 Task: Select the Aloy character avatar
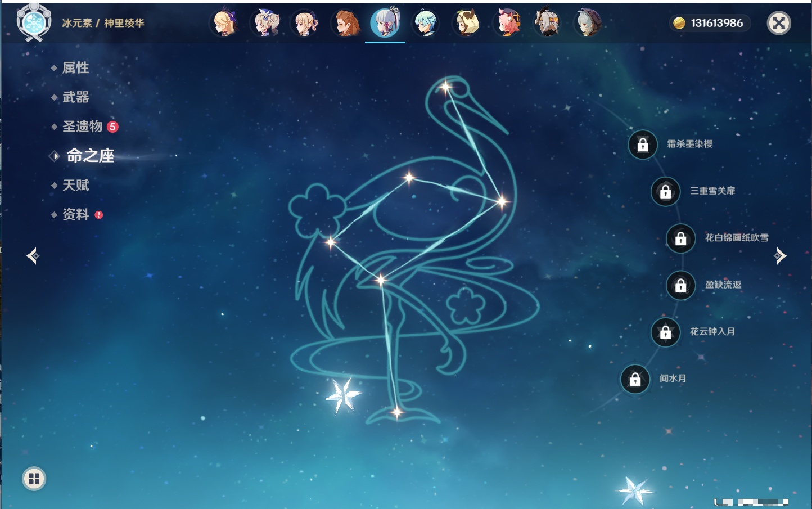click(346, 23)
